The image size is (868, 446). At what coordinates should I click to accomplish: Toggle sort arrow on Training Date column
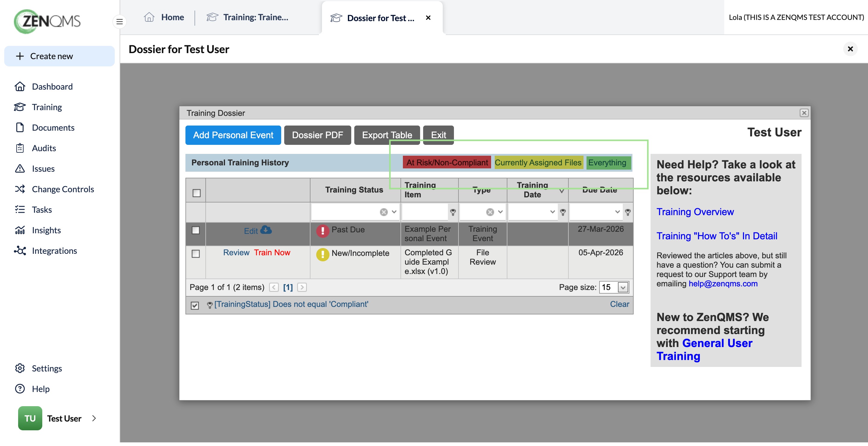pos(562,191)
